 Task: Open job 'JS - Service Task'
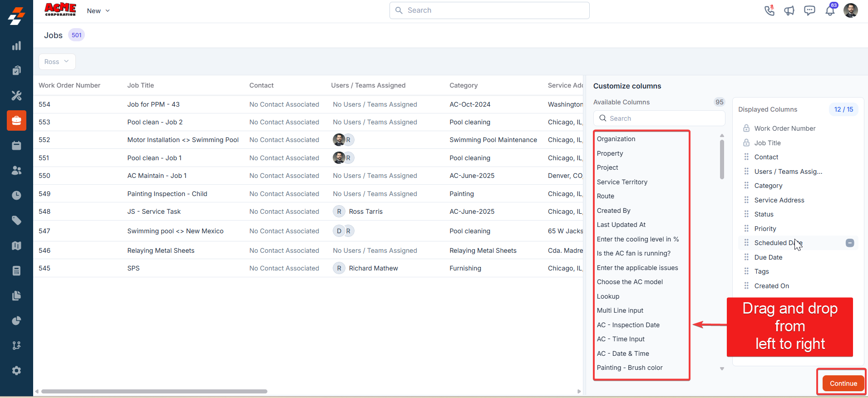[154, 211]
